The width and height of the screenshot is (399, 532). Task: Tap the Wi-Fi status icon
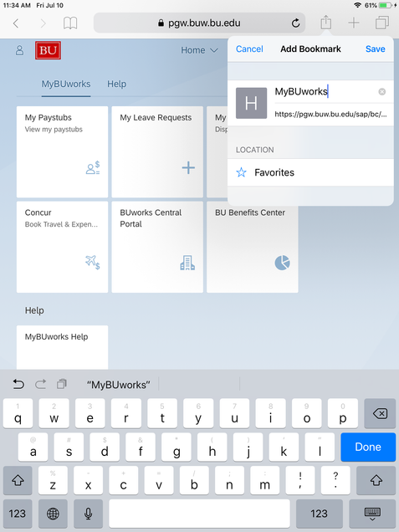357,5
